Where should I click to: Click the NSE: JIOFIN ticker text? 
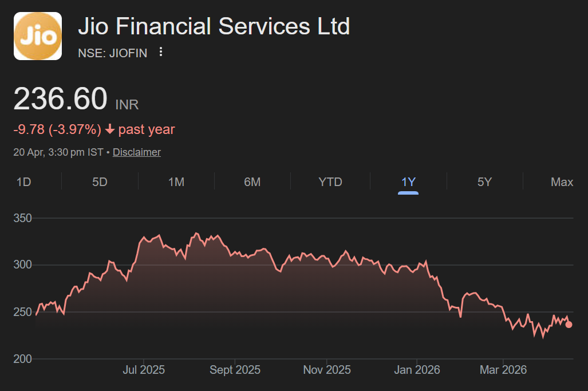(x=112, y=53)
